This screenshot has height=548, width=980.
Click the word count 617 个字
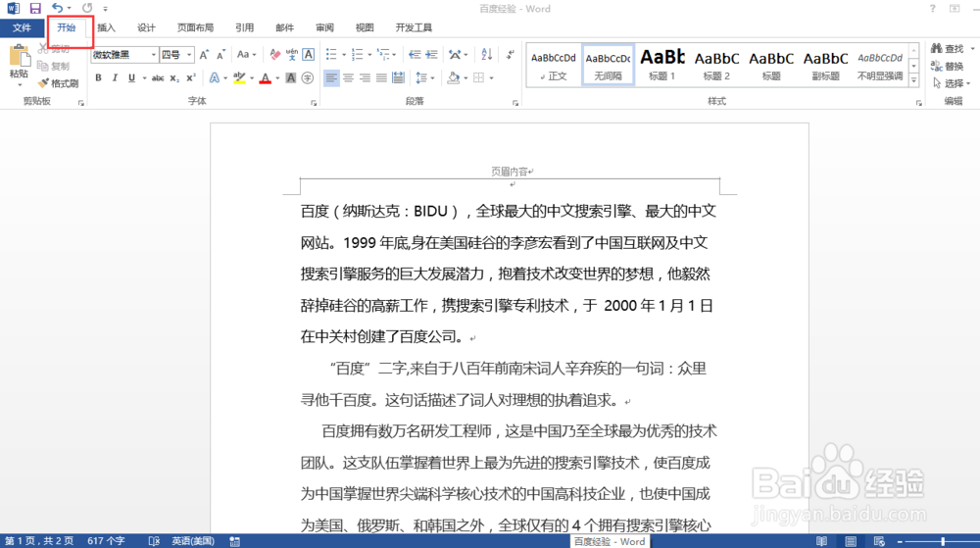coord(106,541)
